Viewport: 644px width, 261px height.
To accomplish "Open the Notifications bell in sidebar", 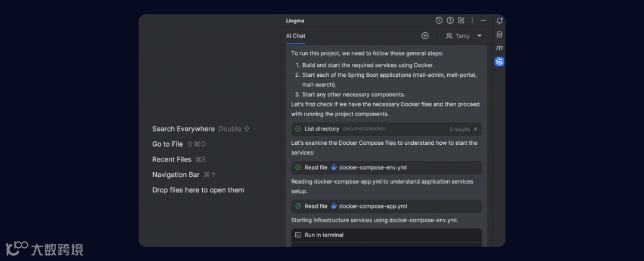I will point(499,21).
